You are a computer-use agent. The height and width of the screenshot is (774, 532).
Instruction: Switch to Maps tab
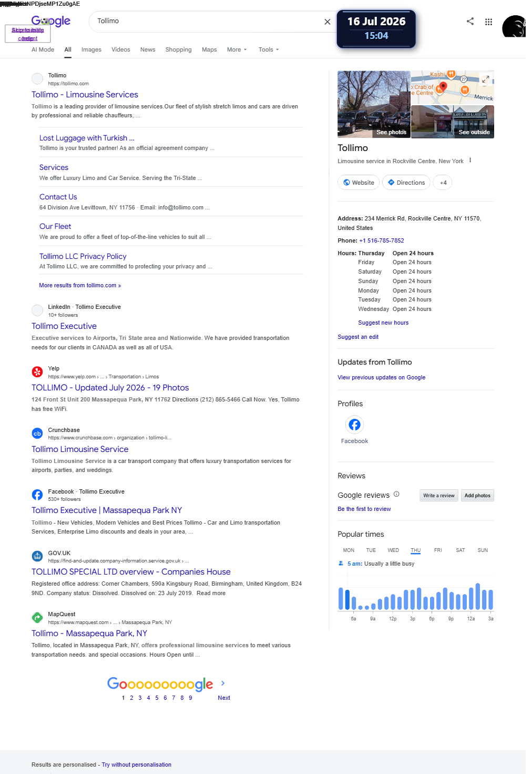point(209,49)
